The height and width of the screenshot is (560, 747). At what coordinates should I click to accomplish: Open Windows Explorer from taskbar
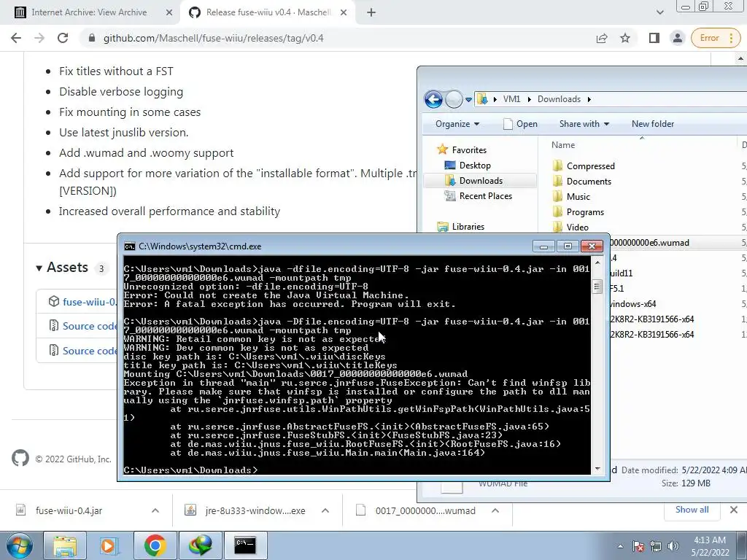click(x=65, y=545)
